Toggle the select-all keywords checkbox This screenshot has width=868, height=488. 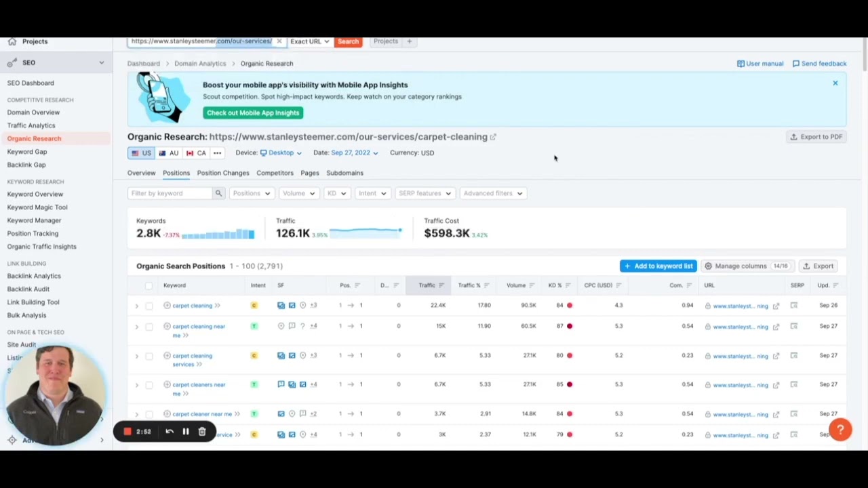(x=149, y=286)
